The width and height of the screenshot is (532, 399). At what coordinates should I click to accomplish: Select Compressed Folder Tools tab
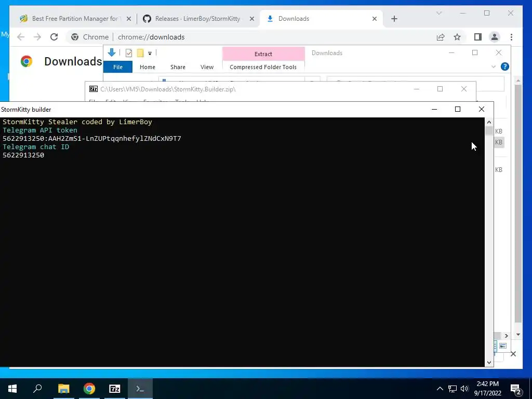click(x=263, y=67)
